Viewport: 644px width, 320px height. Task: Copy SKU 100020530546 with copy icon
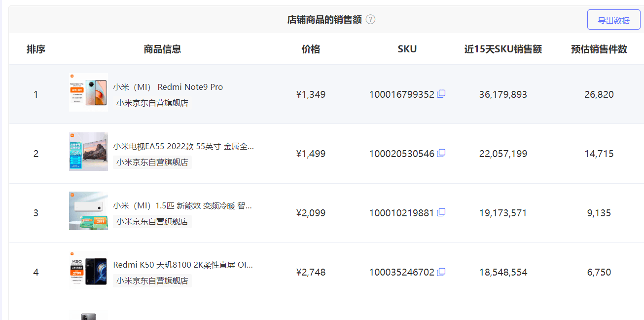click(441, 153)
